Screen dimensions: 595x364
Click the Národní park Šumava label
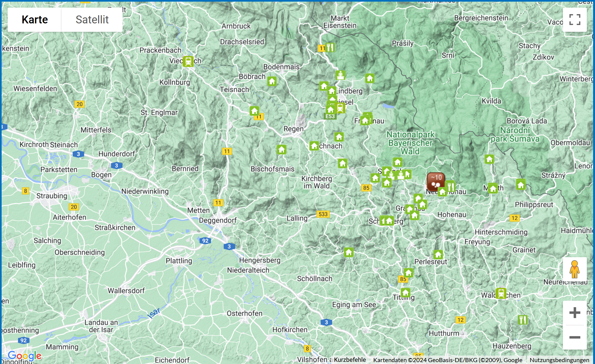tap(515, 134)
